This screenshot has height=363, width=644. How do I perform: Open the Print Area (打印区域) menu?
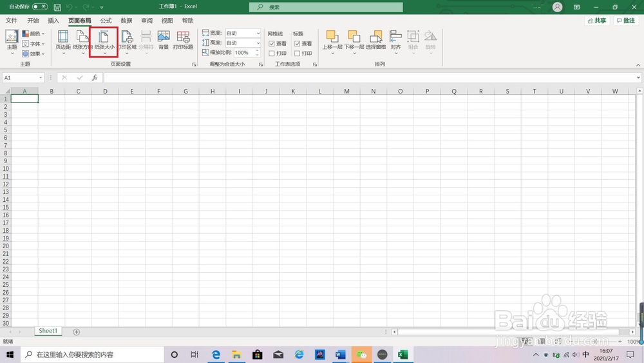click(127, 41)
